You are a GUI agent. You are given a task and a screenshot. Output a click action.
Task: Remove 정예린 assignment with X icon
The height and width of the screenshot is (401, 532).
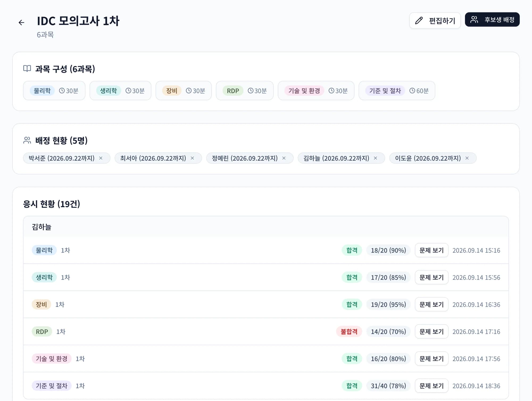(x=284, y=158)
